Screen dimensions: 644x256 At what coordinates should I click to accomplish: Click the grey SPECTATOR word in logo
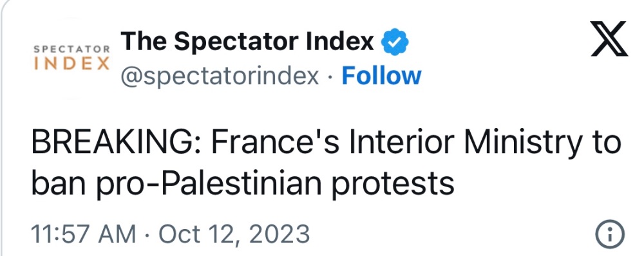tap(71, 50)
